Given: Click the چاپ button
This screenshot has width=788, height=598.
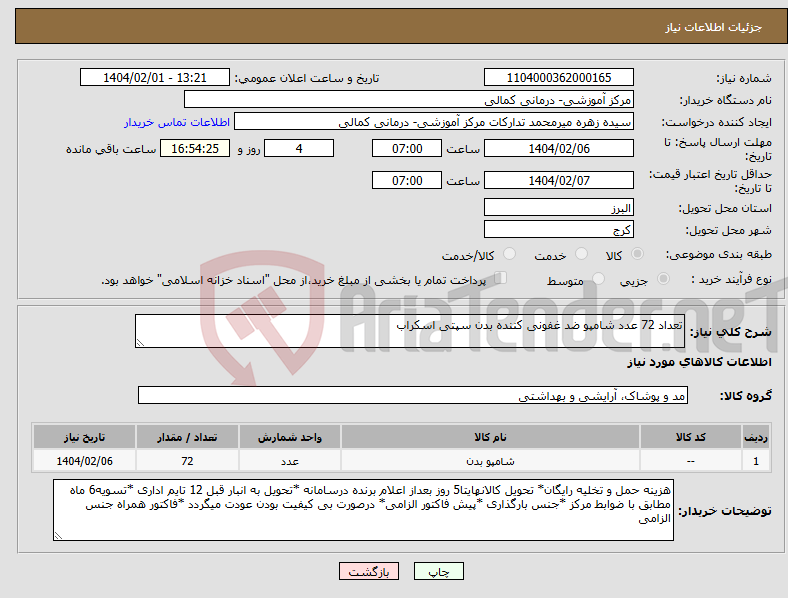Looking at the screenshot, I should [x=439, y=571].
